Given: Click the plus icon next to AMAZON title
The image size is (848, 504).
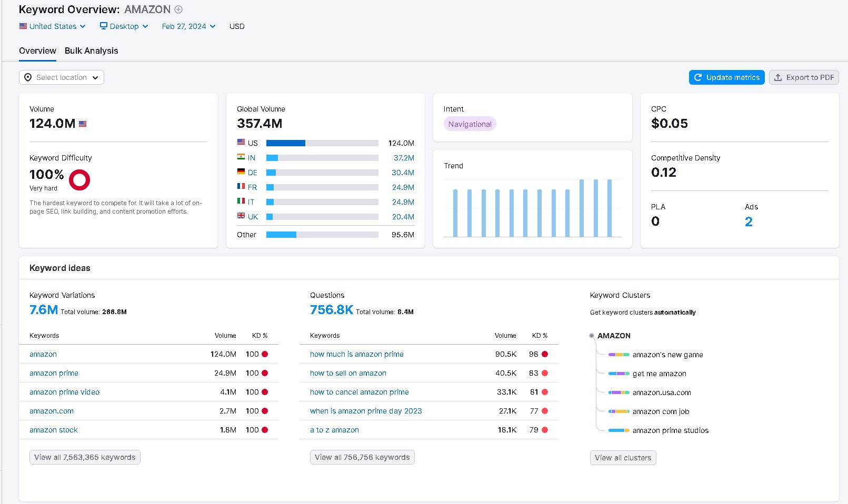Looking at the screenshot, I should [x=178, y=9].
